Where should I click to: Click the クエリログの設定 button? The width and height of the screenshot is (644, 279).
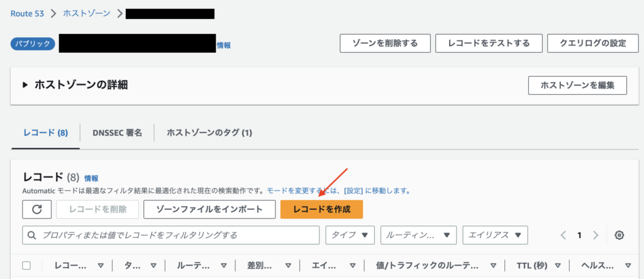coord(592,43)
